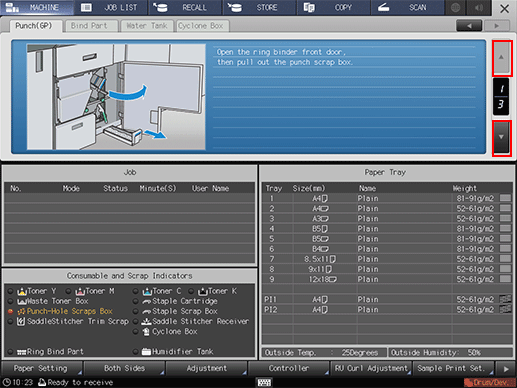Select the PI2 tray row

pos(387,310)
